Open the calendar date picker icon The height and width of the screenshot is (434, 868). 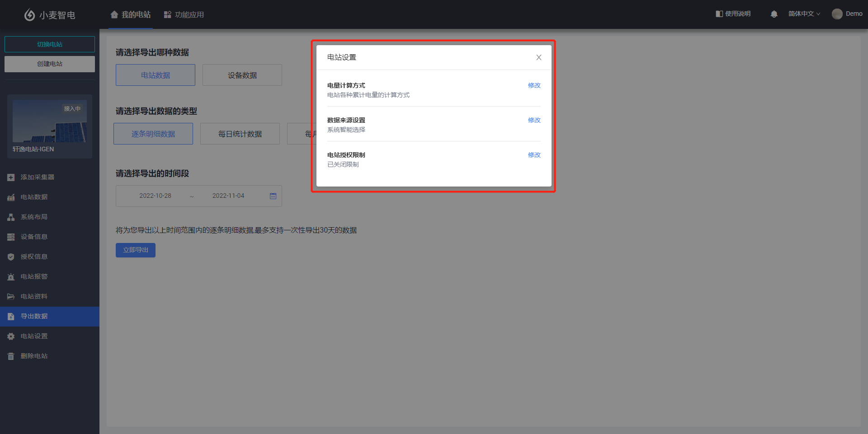tap(273, 196)
